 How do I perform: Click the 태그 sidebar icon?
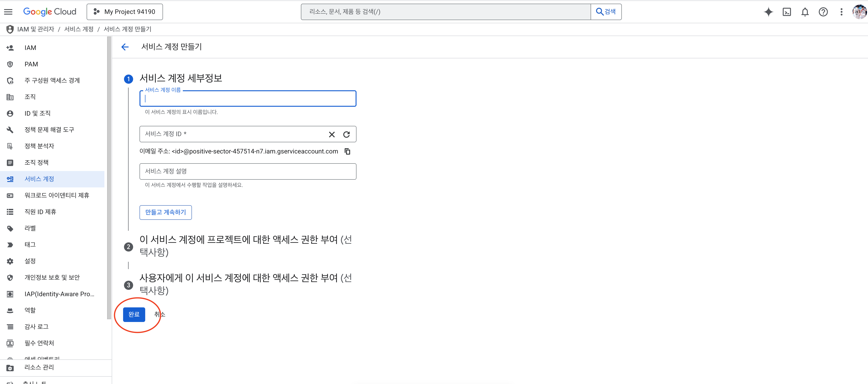pyautogui.click(x=10, y=245)
